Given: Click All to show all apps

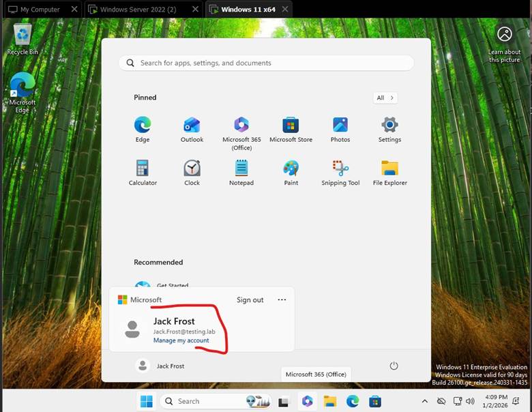Looking at the screenshot, I should click(x=385, y=98).
